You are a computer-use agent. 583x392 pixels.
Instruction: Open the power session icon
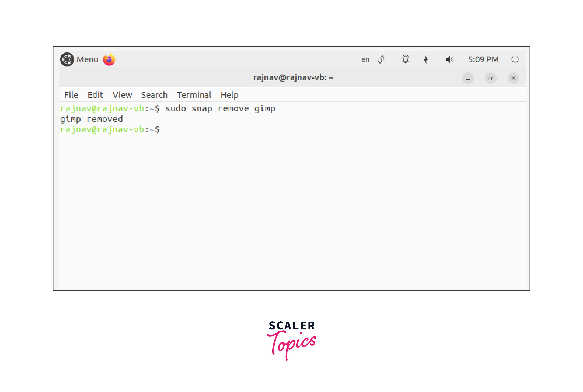coord(515,59)
